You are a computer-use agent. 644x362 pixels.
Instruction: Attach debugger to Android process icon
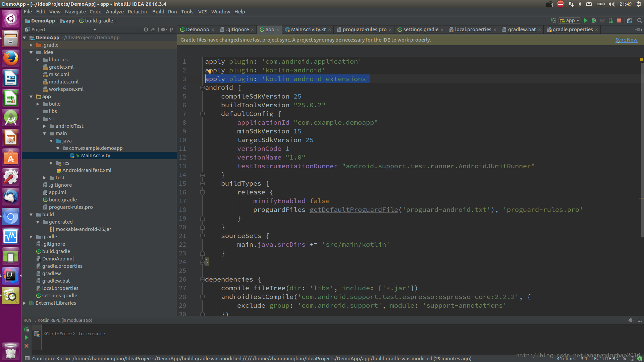611,20
